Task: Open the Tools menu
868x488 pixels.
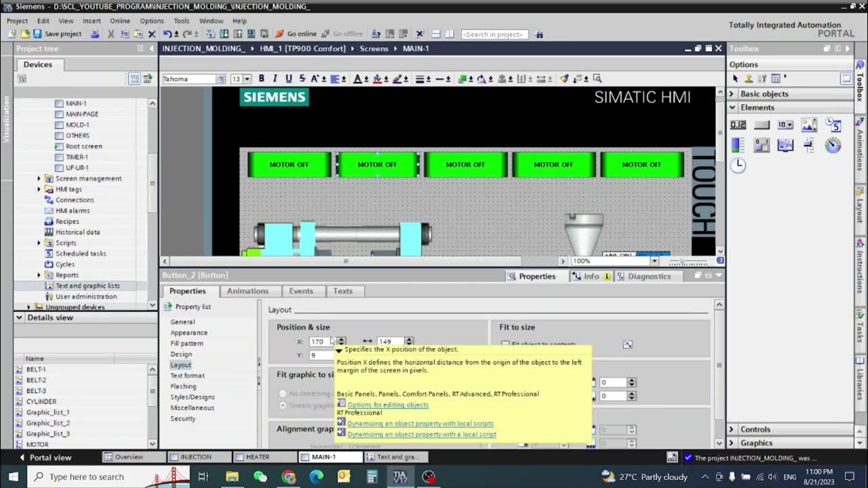Action: coord(182,21)
